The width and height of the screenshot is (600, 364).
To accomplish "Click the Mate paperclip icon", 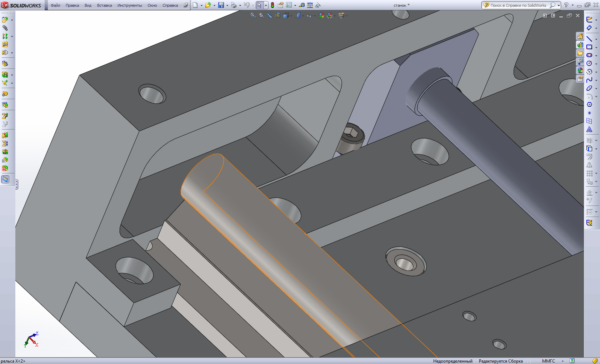I will 5,28.
